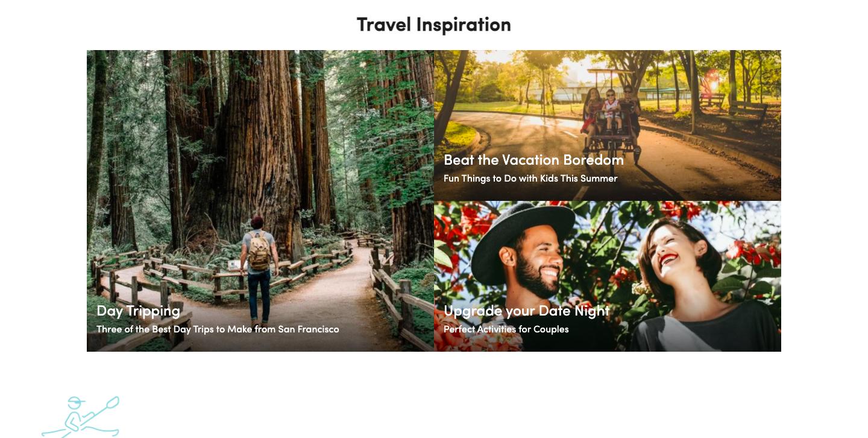Open the Beat the Vacation Boredom headline
This screenshot has height=438, width=868.
[x=533, y=160]
